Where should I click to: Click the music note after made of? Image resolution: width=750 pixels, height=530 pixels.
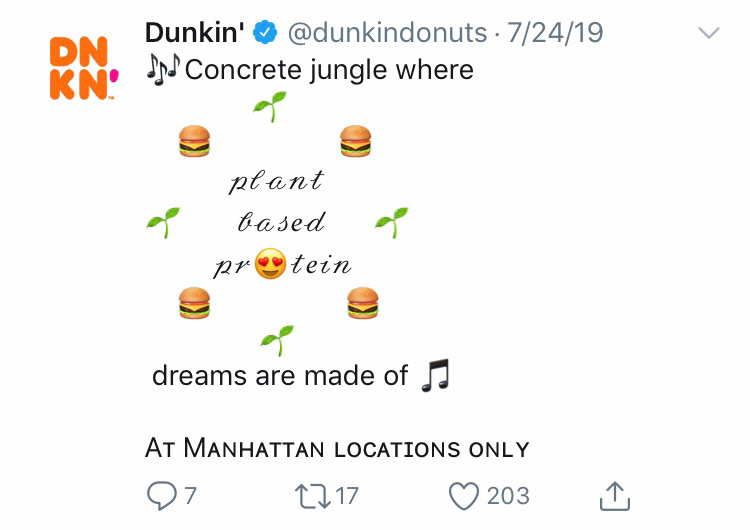point(435,375)
